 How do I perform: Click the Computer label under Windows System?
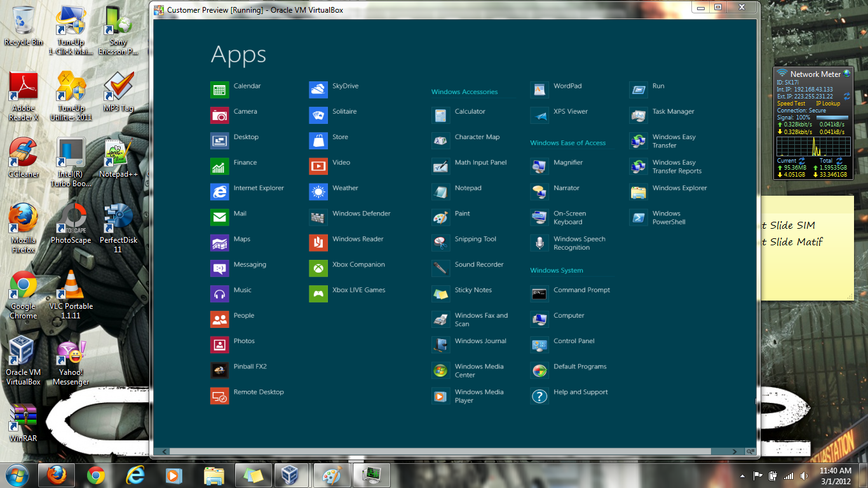(x=569, y=316)
